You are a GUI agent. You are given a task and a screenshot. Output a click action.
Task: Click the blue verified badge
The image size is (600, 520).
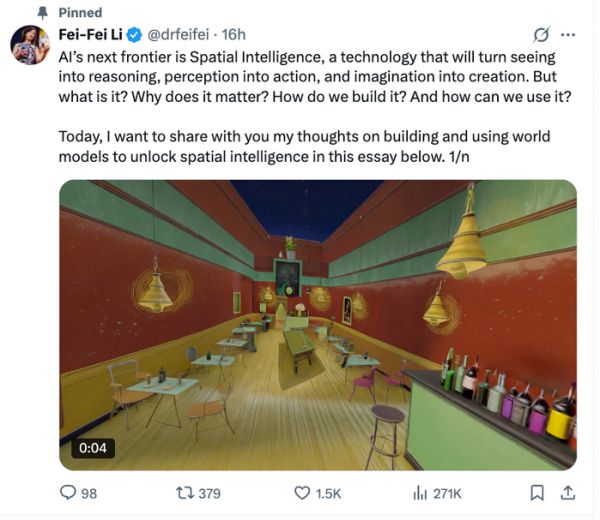tap(135, 36)
